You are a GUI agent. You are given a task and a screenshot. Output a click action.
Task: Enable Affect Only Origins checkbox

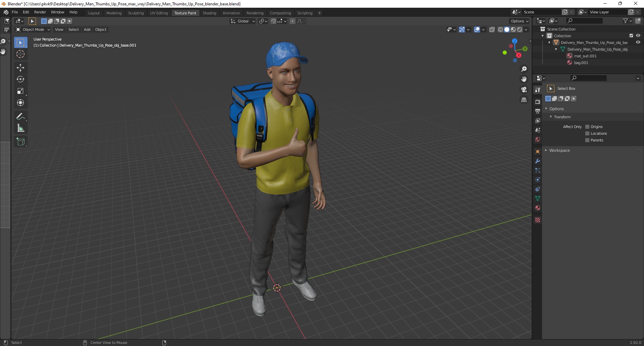click(587, 127)
